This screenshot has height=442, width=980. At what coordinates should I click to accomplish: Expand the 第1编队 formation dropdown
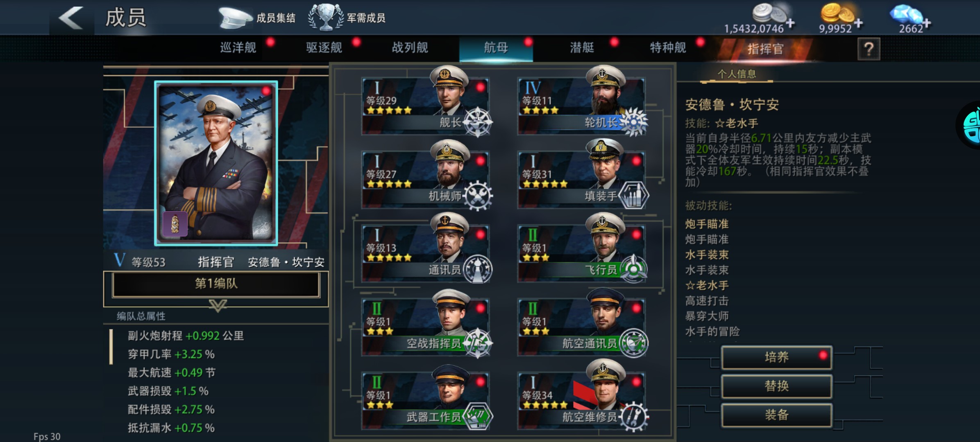[x=216, y=284]
